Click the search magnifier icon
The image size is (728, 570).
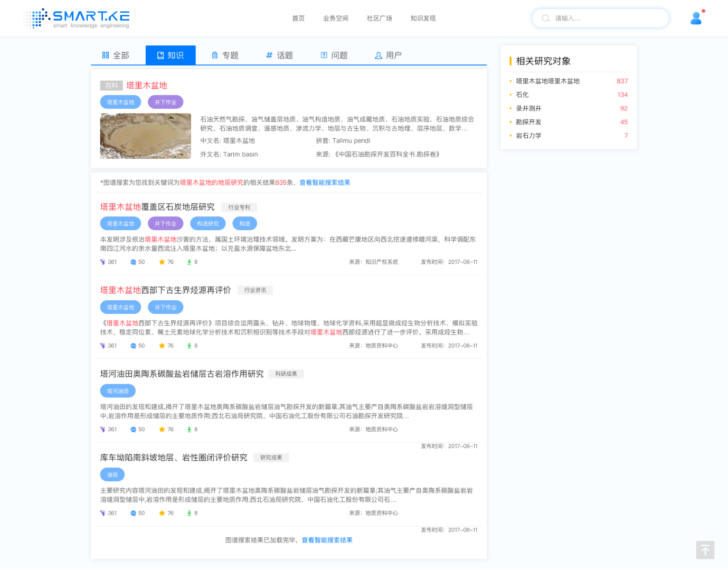pyautogui.click(x=546, y=18)
